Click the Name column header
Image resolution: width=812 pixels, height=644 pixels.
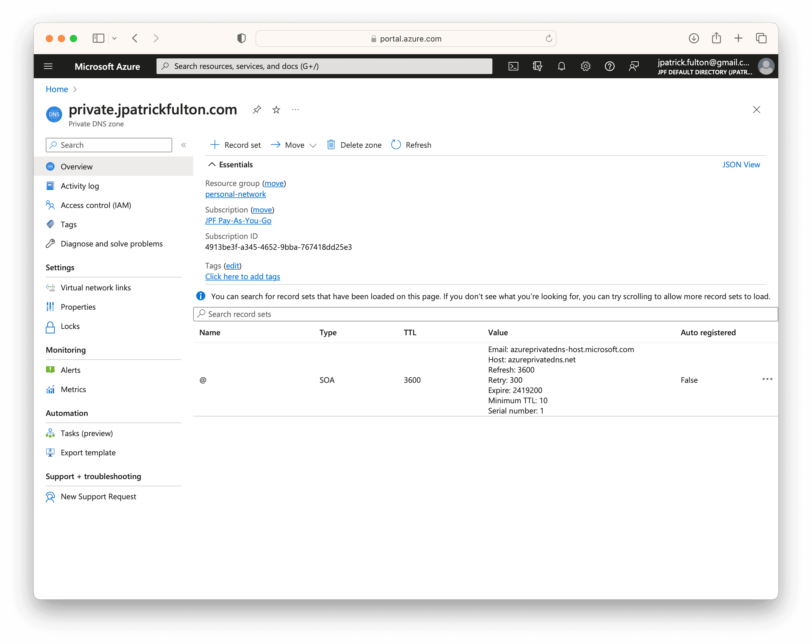[210, 332]
